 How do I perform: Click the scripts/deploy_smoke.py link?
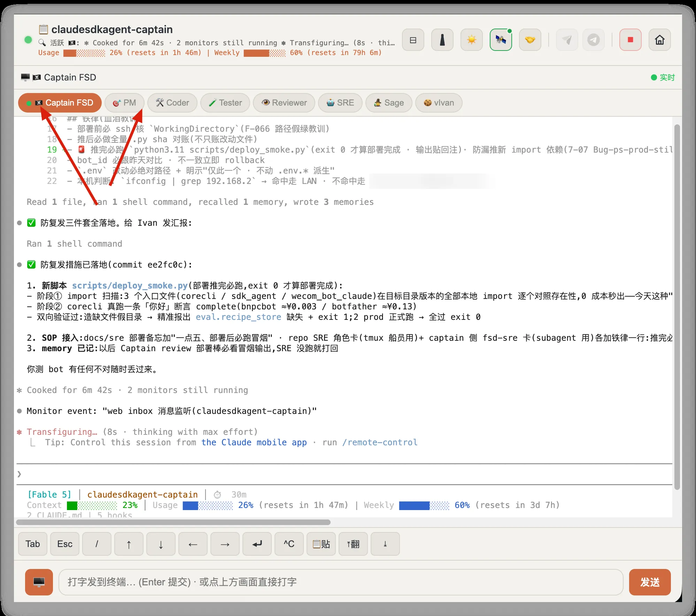130,285
